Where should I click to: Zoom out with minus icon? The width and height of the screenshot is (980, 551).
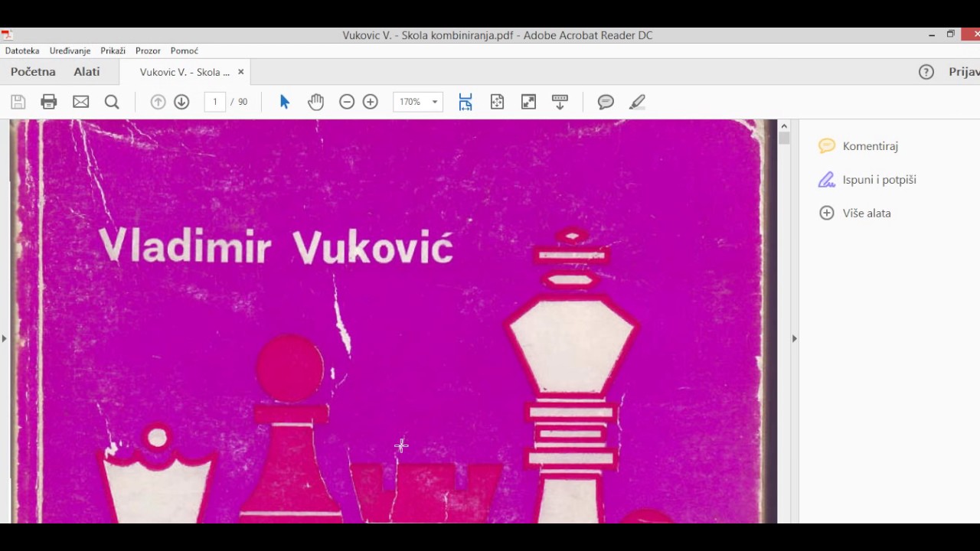click(x=347, y=102)
